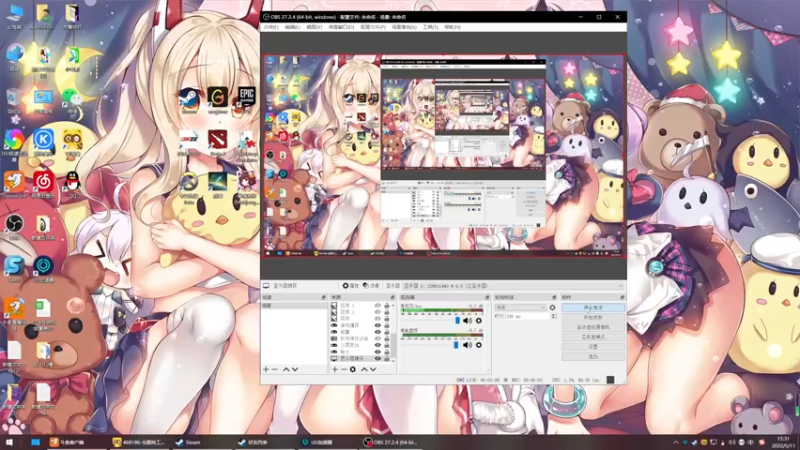Decrease transition duration with down stepper

(554, 318)
